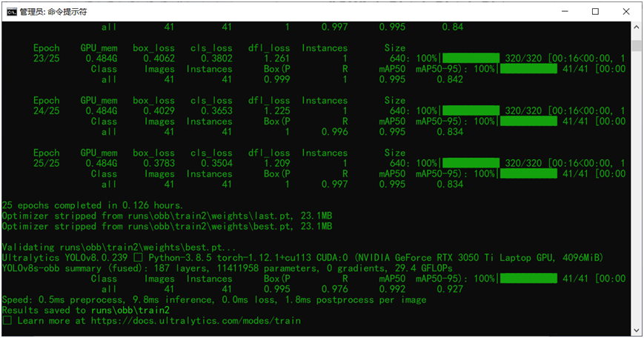Click the scrollbar up arrow

637,27
